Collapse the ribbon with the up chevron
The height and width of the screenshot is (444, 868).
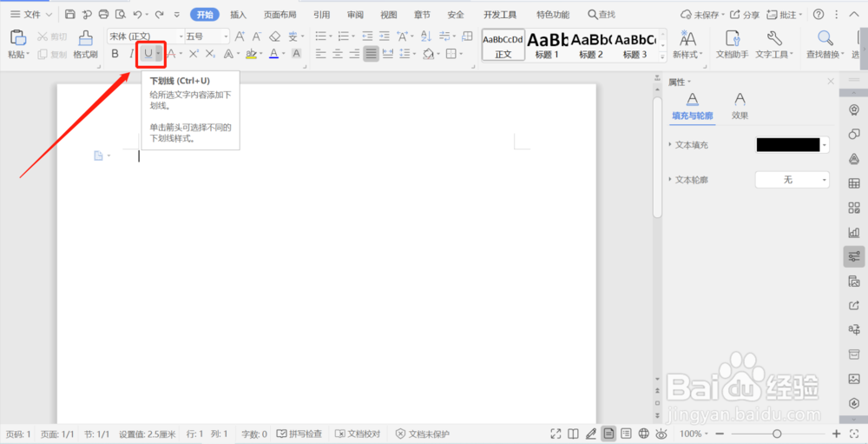point(853,15)
